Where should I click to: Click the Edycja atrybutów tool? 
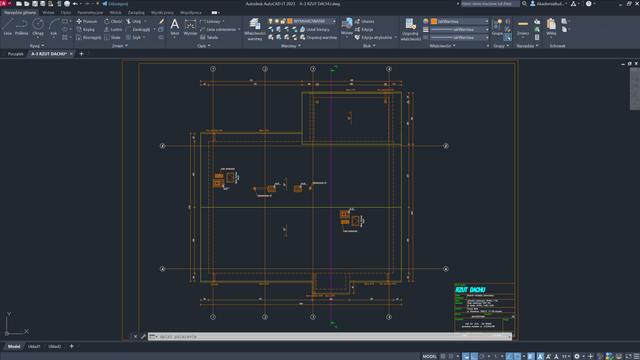373,38
